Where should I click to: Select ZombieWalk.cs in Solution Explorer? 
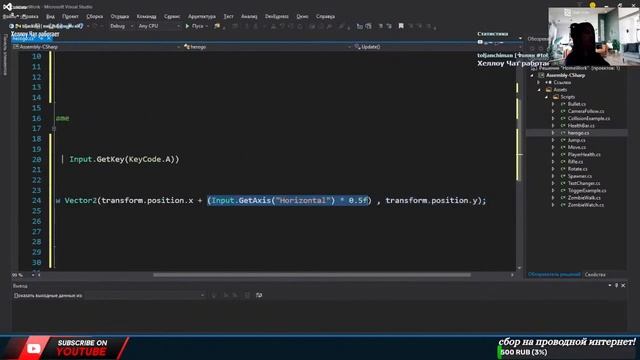click(x=584, y=198)
